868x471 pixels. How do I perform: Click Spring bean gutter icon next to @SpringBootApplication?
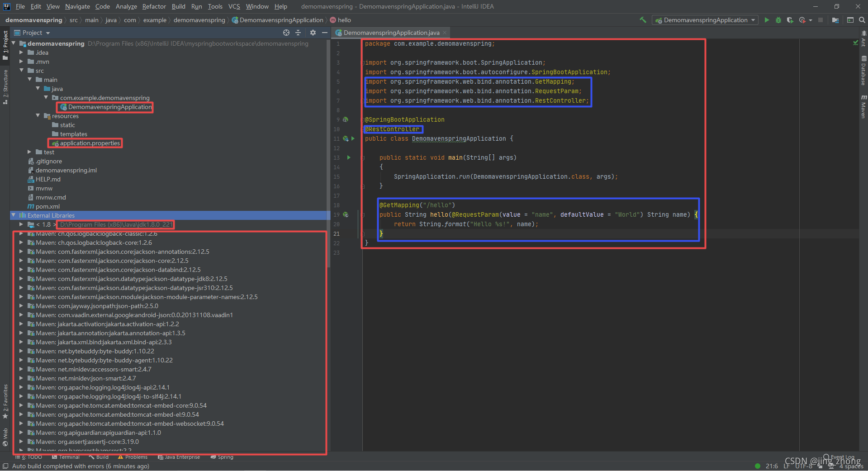346,119
